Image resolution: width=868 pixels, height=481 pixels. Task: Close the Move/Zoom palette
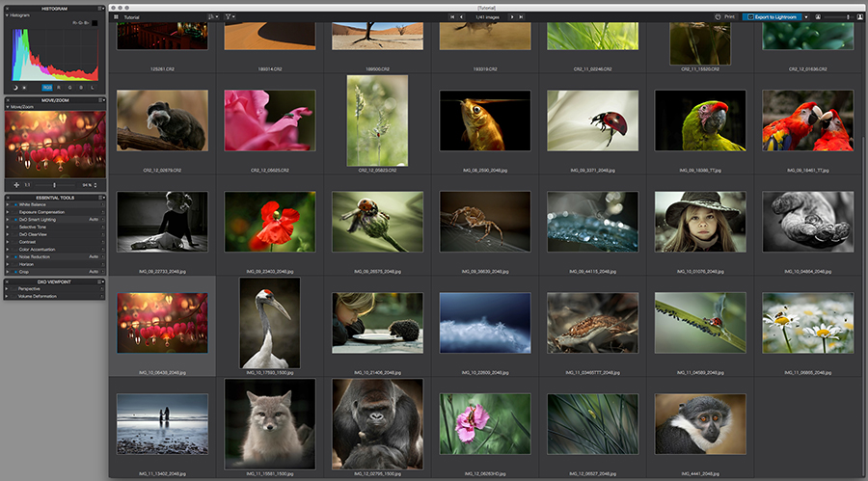(7, 100)
